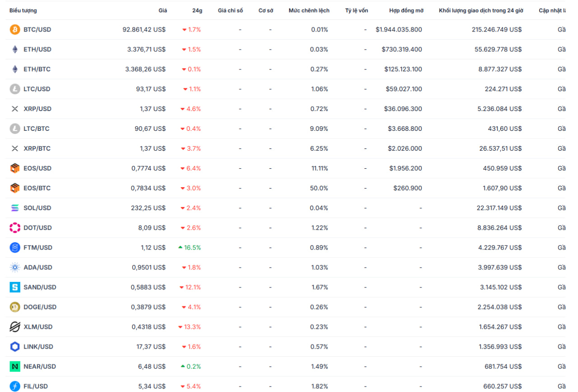Click the XRP icon beside XRP/BTC

(15, 149)
